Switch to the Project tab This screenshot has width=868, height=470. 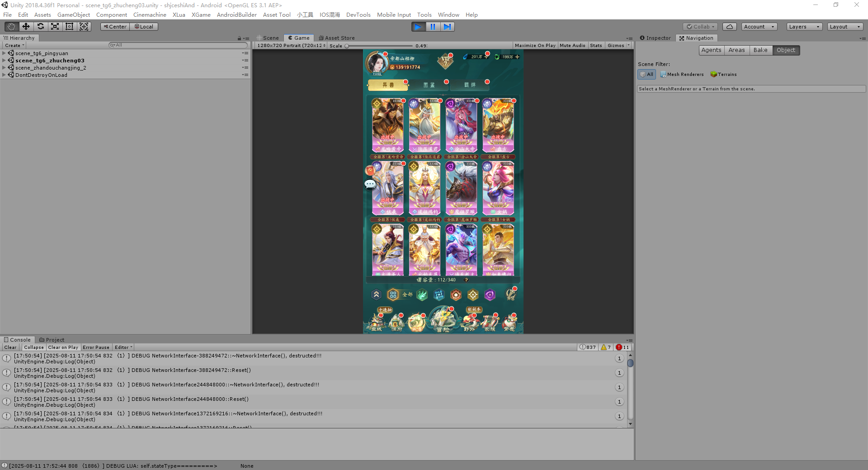point(52,340)
